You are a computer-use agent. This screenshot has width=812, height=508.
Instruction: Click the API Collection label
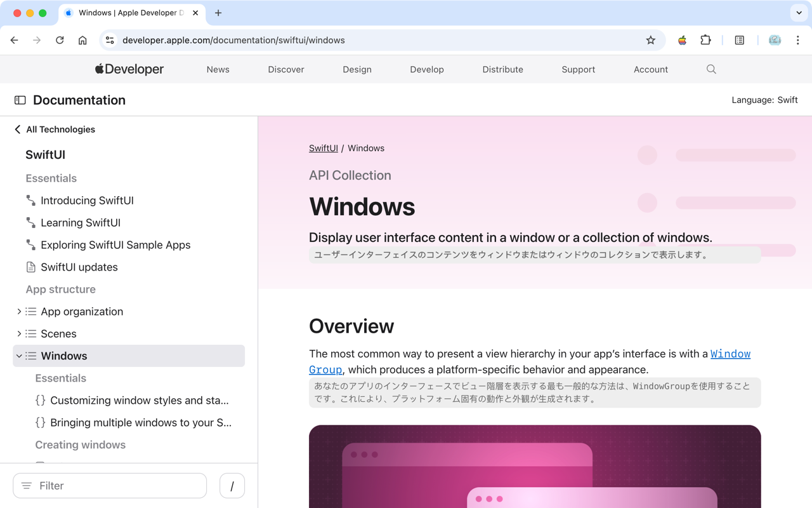click(x=350, y=175)
